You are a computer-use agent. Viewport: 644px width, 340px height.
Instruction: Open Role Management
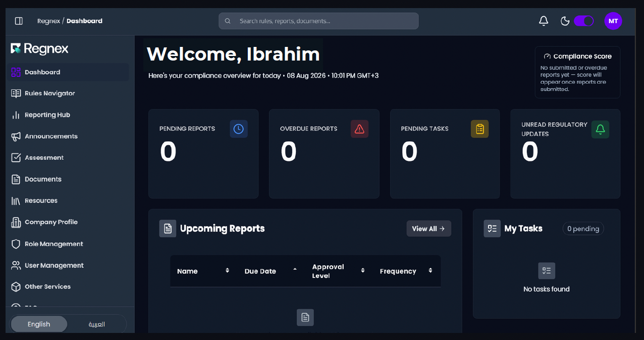(68, 244)
